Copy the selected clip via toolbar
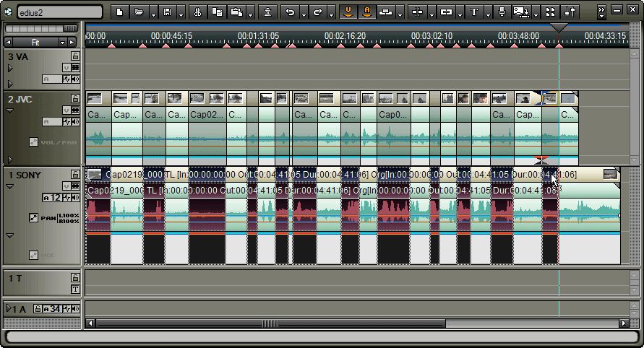Viewport: 644px width, 348px height. pyautogui.click(x=217, y=12)
